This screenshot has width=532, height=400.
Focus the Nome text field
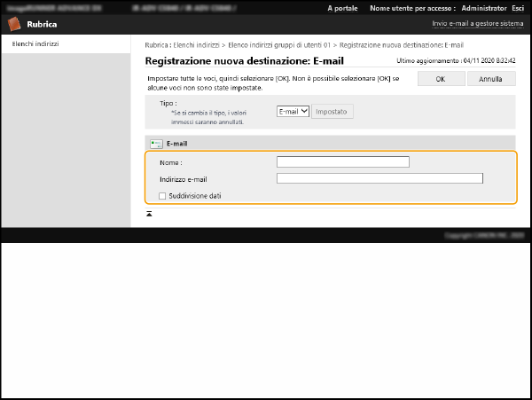pyautogui.click(x=342, y=162)
